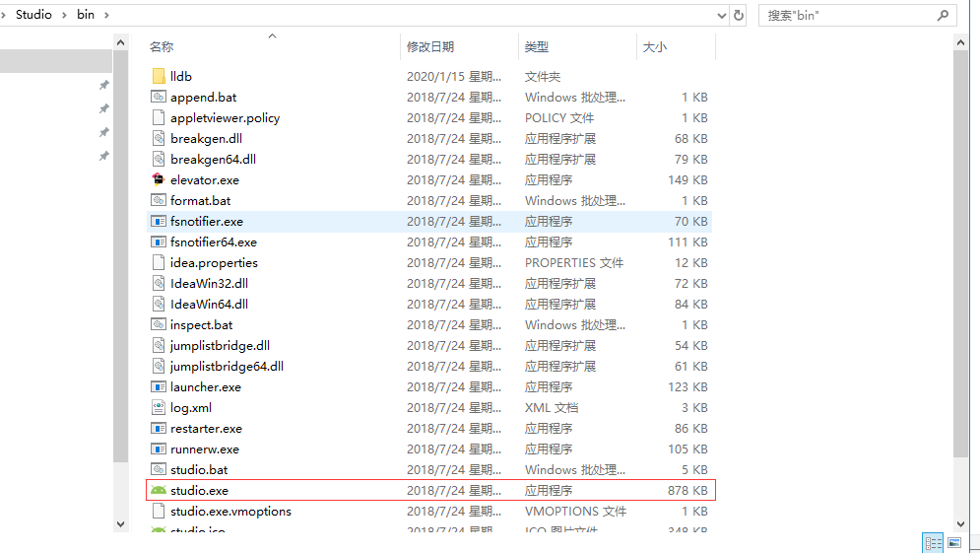The width and height of the screenshot is (980, 553).
Task: Click the POLICY 文件 type cell
Action: [559, 117]
